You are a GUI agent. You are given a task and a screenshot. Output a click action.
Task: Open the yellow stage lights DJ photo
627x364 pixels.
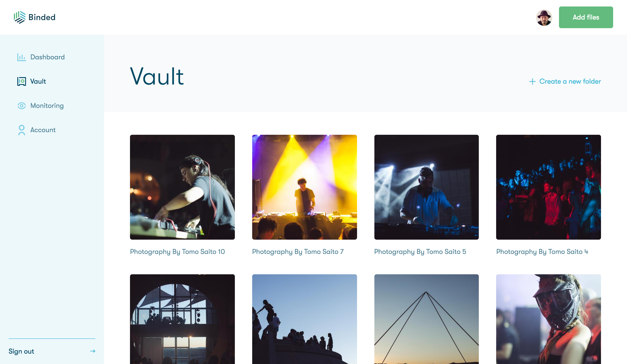[304, 187]
